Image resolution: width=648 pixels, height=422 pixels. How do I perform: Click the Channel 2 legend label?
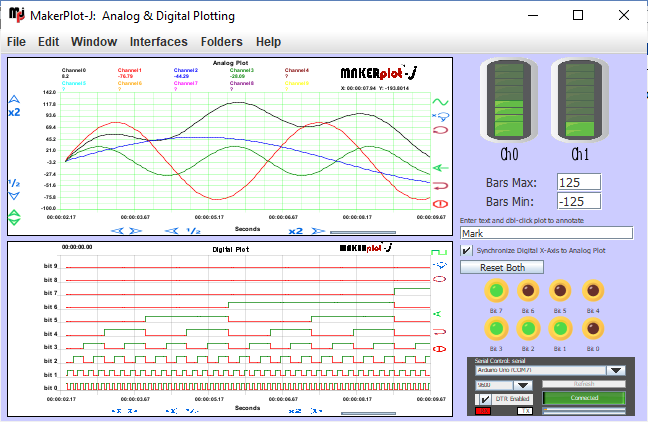(x=186, y=70)
